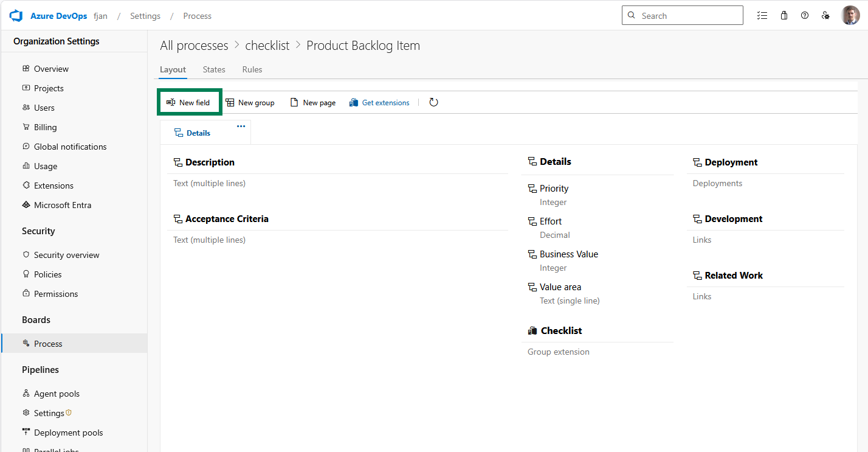This screenshot has height=452, width=868.
Task: Click the Search box
Action: point(682,15)
